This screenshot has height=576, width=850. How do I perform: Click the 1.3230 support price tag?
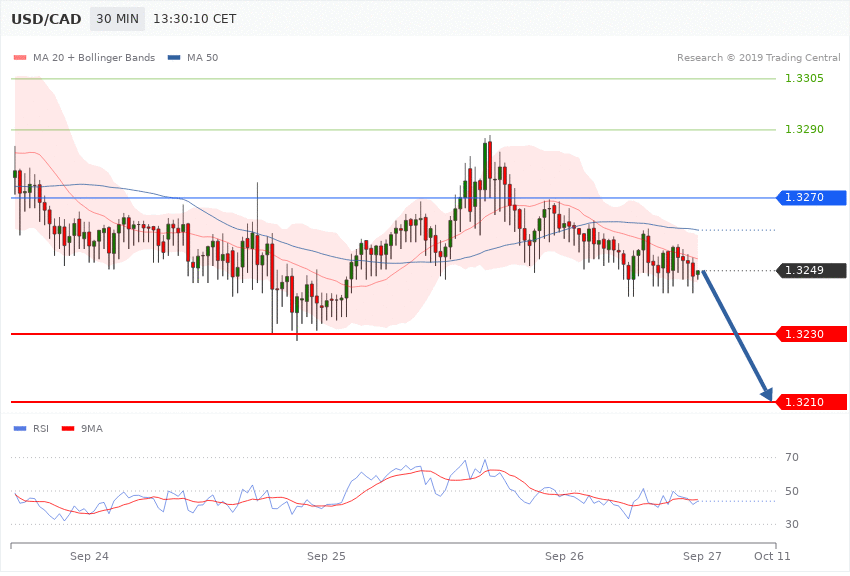pyautogui.click(x=812, y=334)
